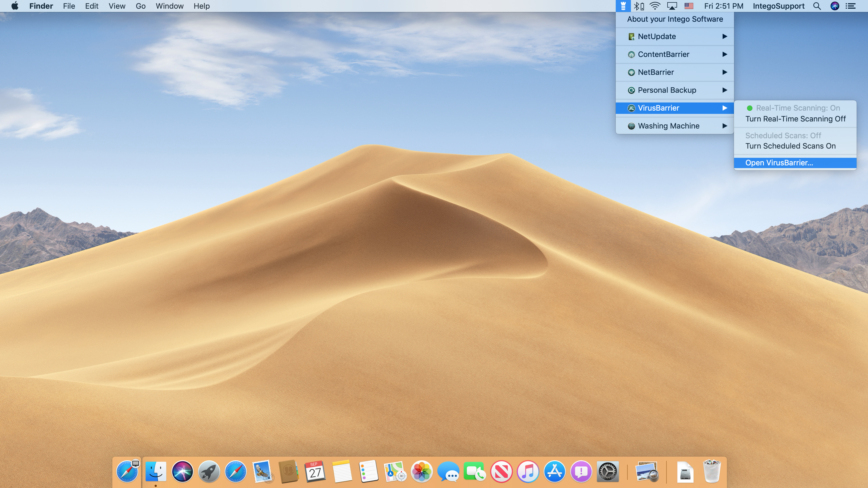Viewport: 868px width, 488px height.
Task: Launch Siri from the Dock
Action: click(x=182, y=471)
